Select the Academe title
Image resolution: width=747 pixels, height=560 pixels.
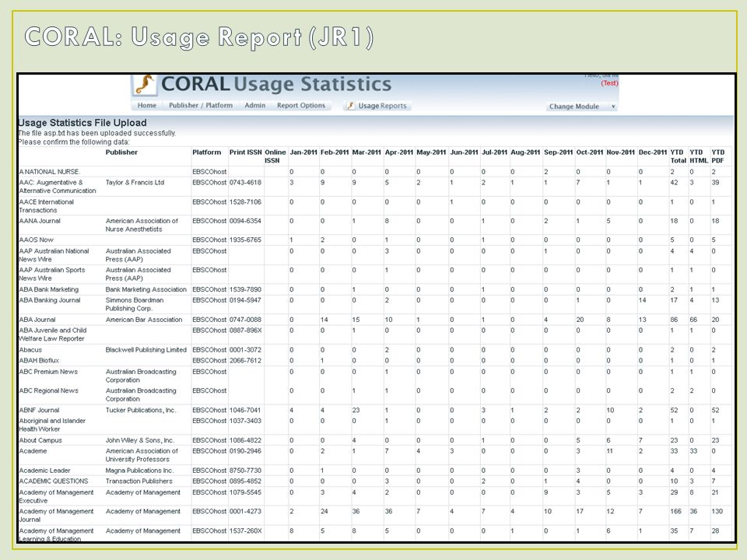pos(33,451)
